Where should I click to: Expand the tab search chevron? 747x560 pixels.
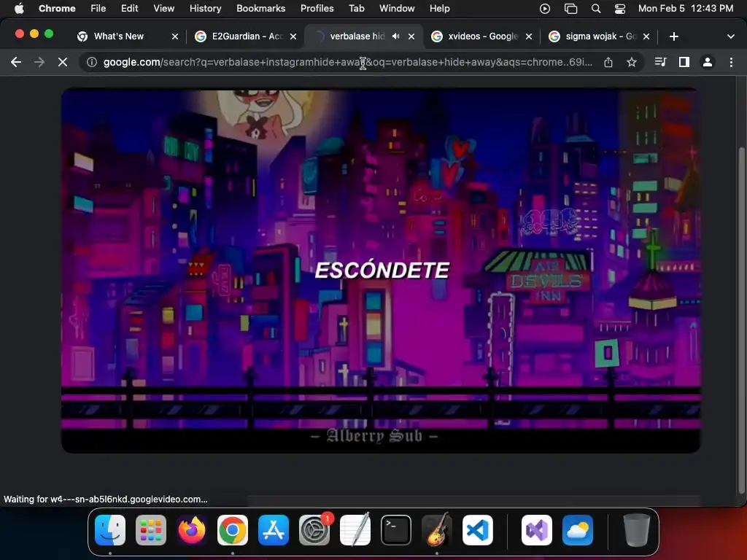(731, 36)
